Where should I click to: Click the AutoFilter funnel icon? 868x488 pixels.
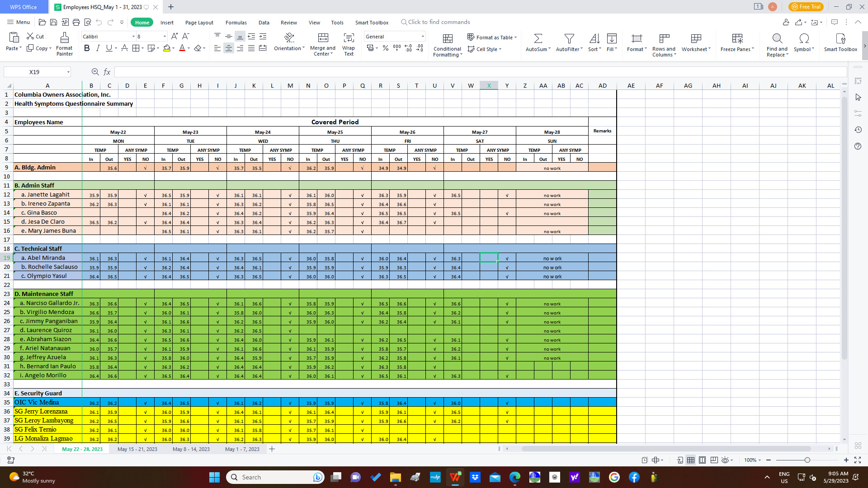pyautogui.click(x=569, y=38)
